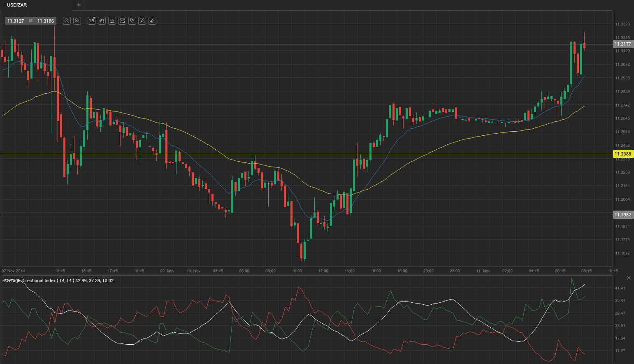Open the 15 minute timeframe selector

pos(91,21)
